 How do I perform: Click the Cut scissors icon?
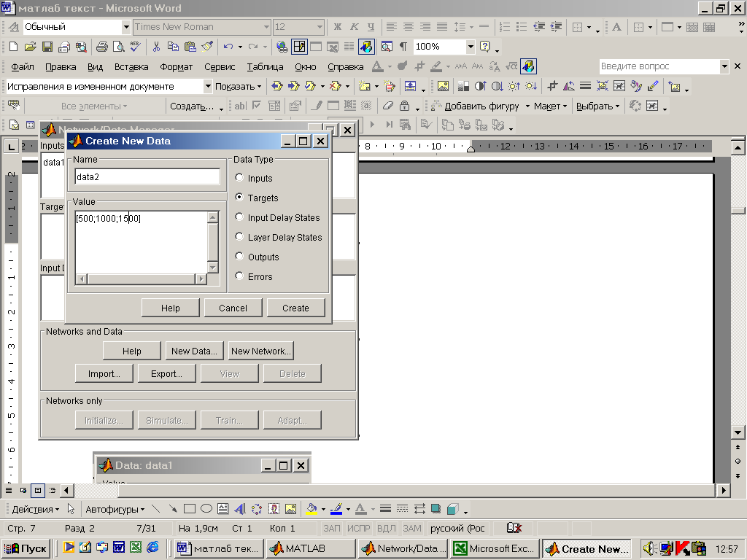tap(156, 47)
